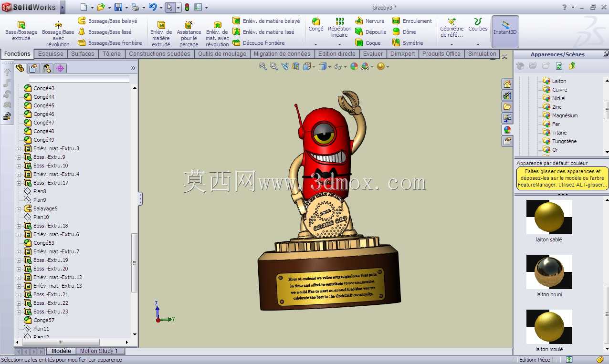Image resolution: width=609 pixels, height=364 pixels.
Task: Select the Simulation tab
Action: click(x=482, y=54)
